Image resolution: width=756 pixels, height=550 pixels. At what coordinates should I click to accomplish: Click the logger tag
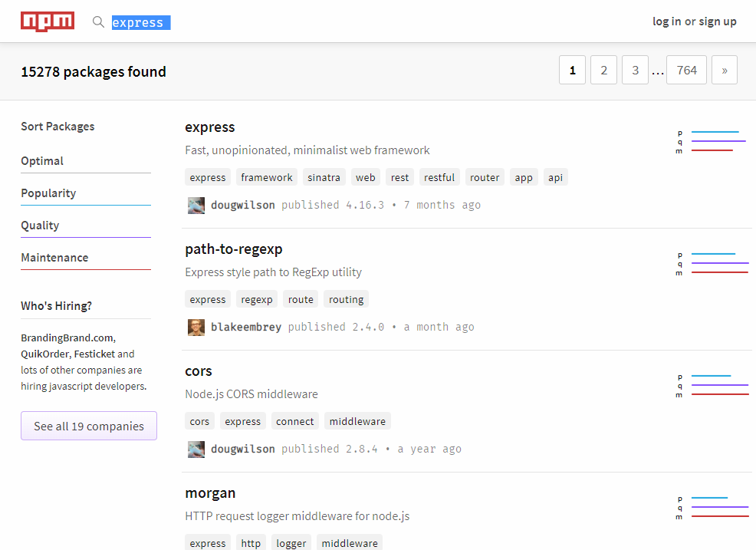(x=291, y=543)
